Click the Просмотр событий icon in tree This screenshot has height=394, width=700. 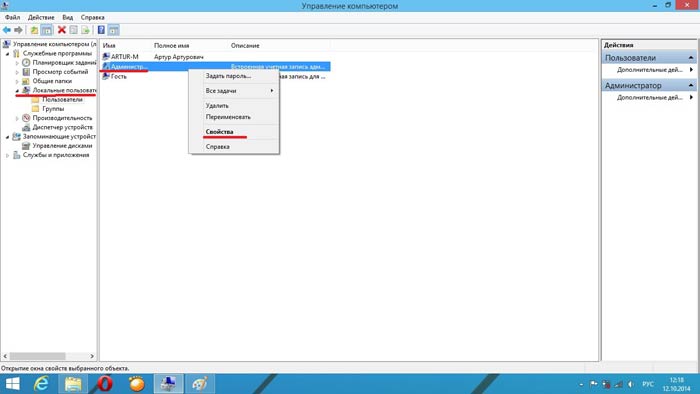click(26, 72)
